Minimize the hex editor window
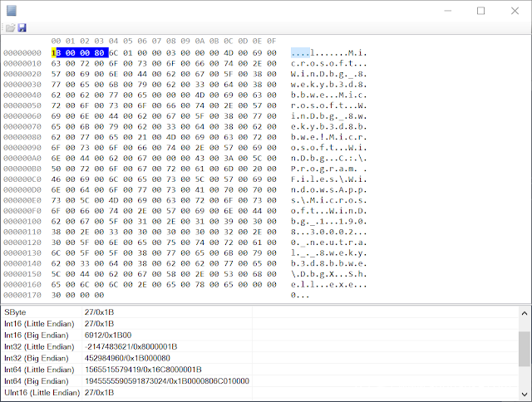Image resolution: width=532 pixels, height=402 pixels. pyautogui.click(x=448, y=11)
